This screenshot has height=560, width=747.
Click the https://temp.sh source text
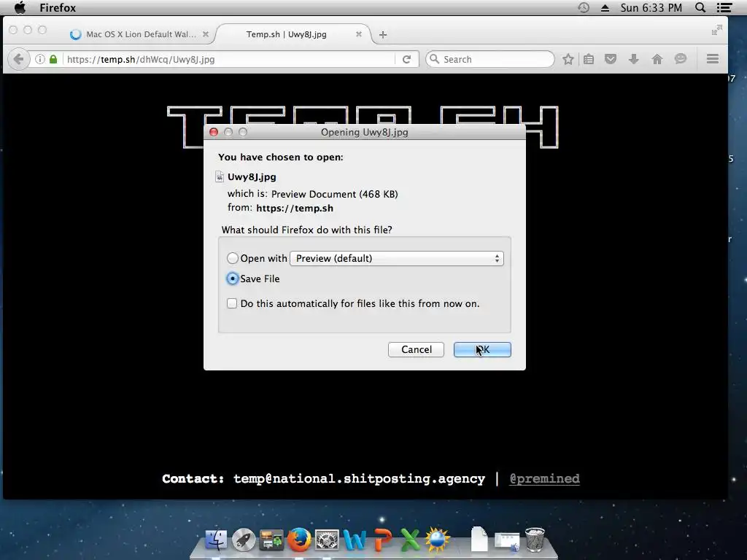(x=295, y=208)
